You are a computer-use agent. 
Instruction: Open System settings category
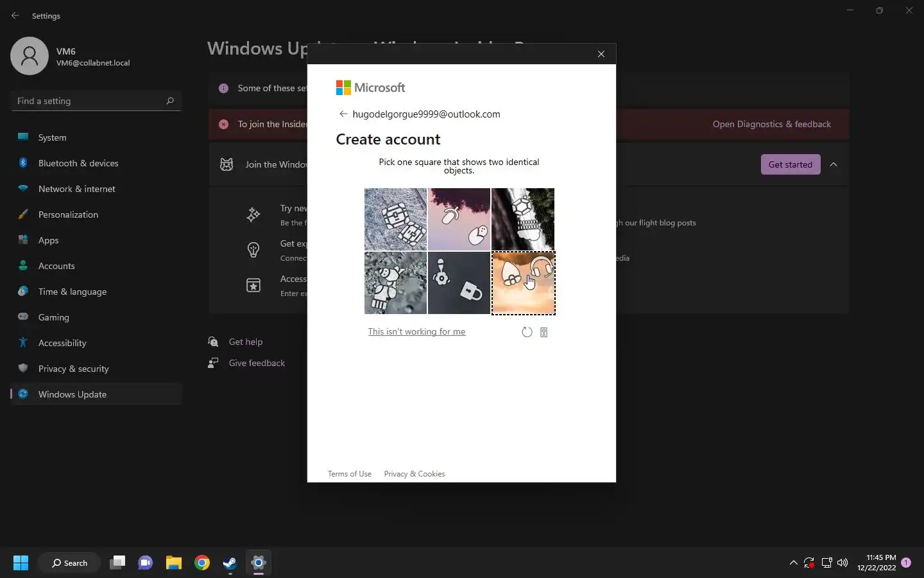(96, 137)
